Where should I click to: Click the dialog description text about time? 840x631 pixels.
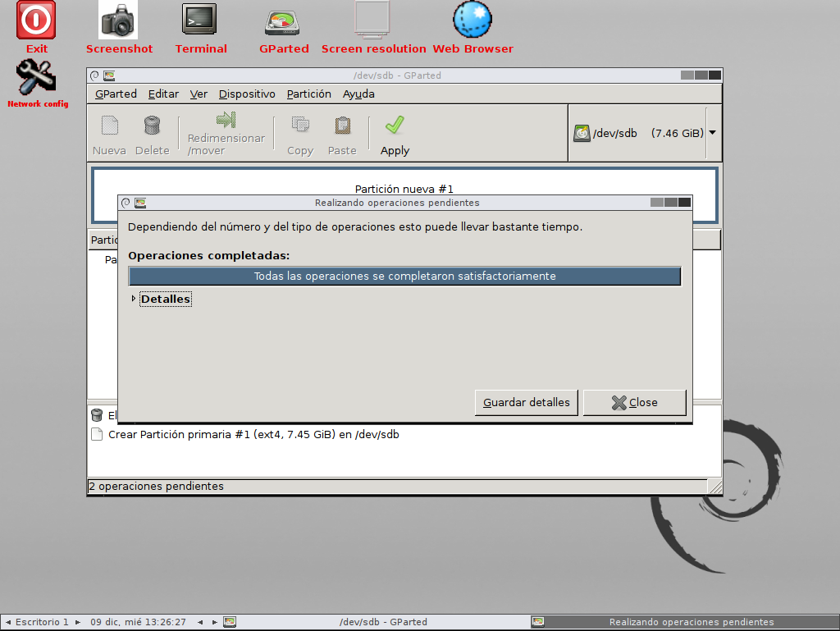point(355,226)
